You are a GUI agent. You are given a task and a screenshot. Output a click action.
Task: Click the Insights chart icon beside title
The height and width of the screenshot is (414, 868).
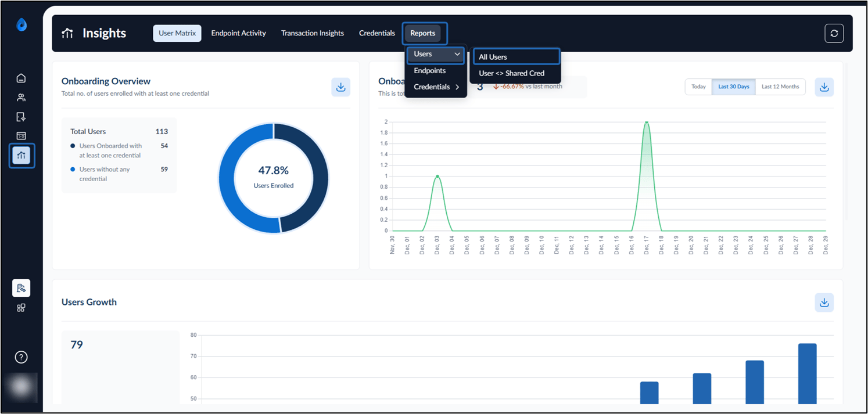click(68, 33)
